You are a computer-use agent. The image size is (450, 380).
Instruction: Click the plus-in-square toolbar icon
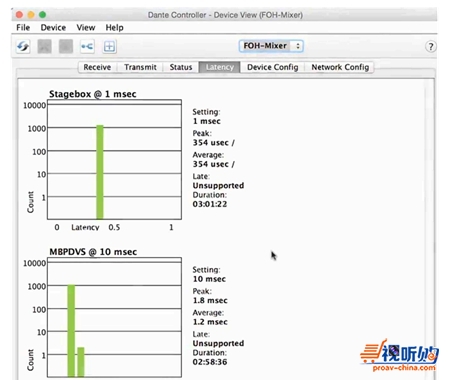click(109, 46)
